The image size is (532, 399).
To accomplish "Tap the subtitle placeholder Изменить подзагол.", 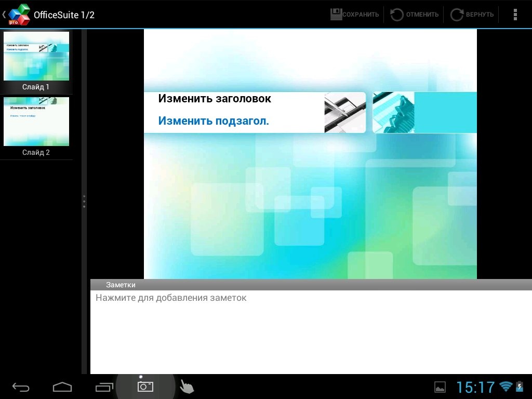I will click(x=214, y=121).
